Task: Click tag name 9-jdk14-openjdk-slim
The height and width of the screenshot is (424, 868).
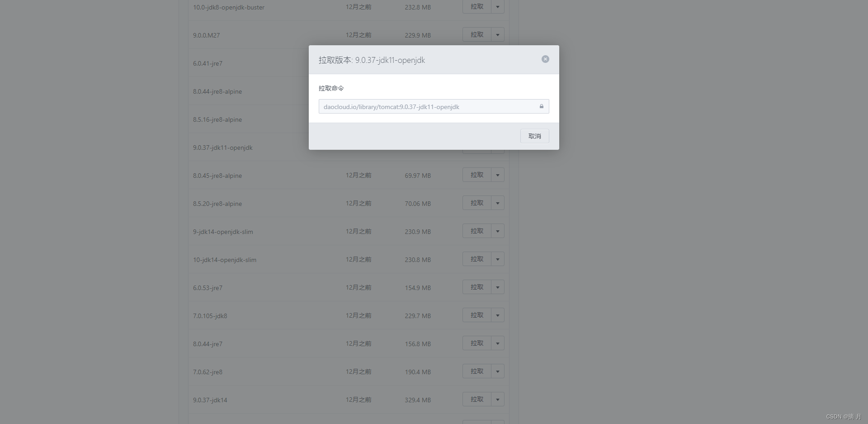Action: click(223, 232)
